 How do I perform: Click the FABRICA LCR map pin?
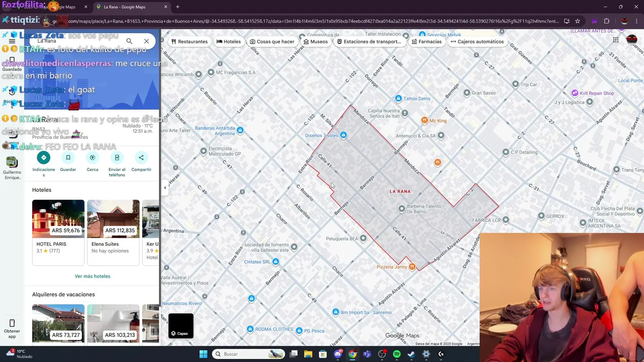(506, 220)
